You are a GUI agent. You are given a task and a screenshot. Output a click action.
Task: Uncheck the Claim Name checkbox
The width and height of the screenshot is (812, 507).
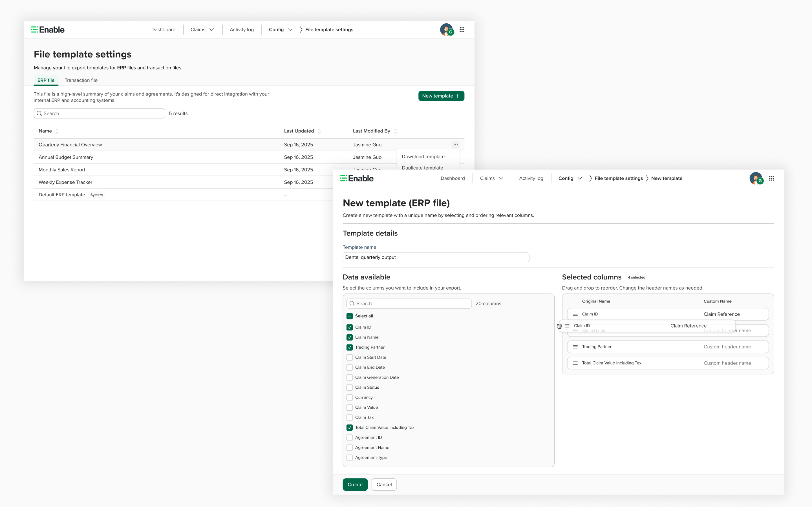tap(350, 337)
